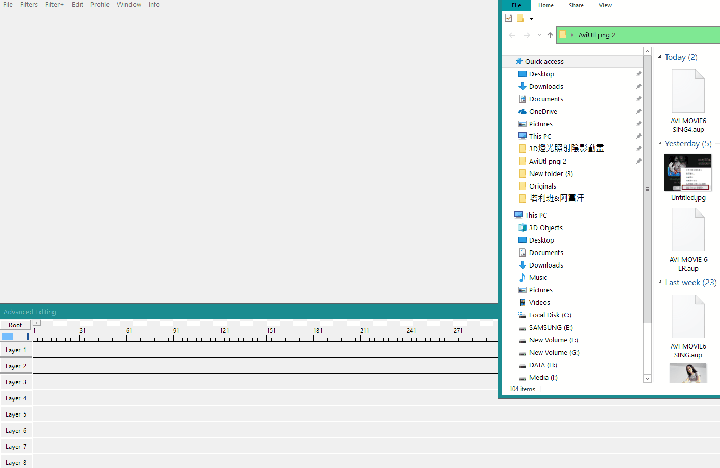
Task: Toggle Layer 1 visibility button
Action: (x=16, y=350)
